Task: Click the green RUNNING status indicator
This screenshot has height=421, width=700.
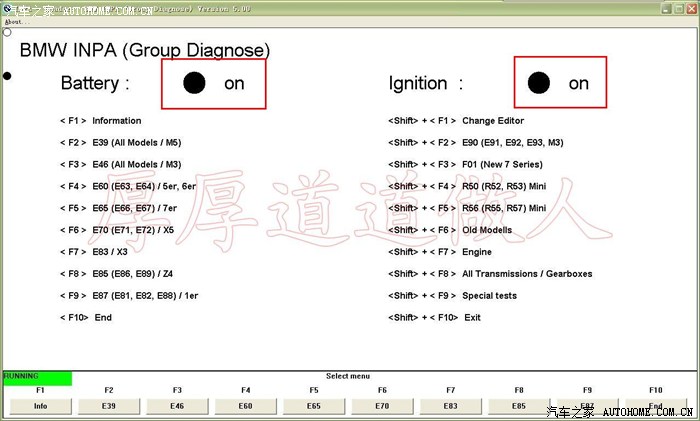Action: [36, 377]
